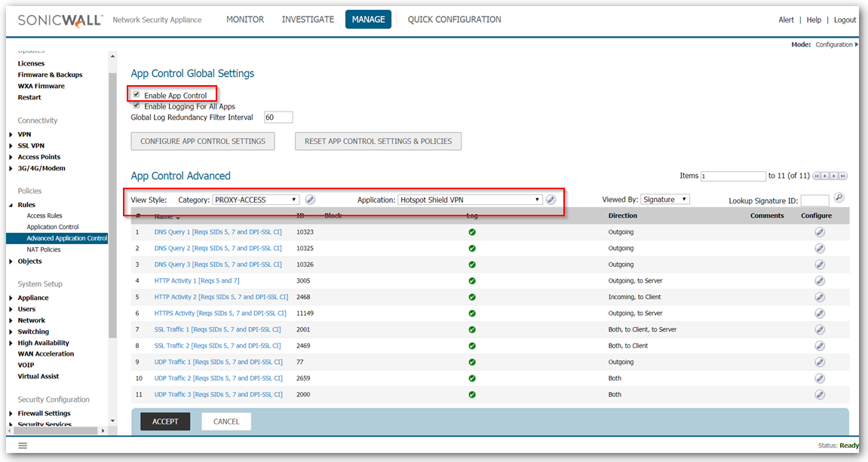This screenshot has width=868, height=462.
Task: Open the DNS Query 1 signature link
Action: (x=218, y=232)
